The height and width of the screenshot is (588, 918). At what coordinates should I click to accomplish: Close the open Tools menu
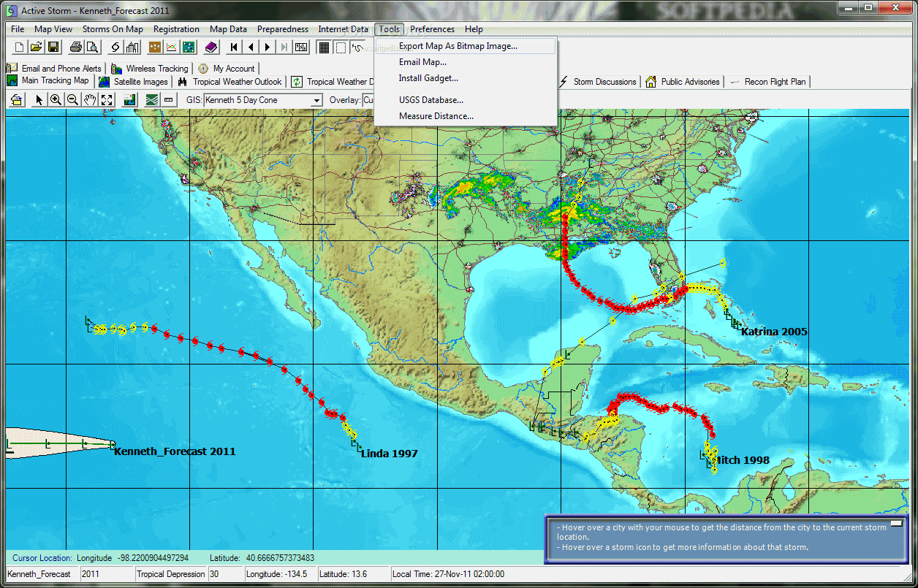(x=390, y=29)
